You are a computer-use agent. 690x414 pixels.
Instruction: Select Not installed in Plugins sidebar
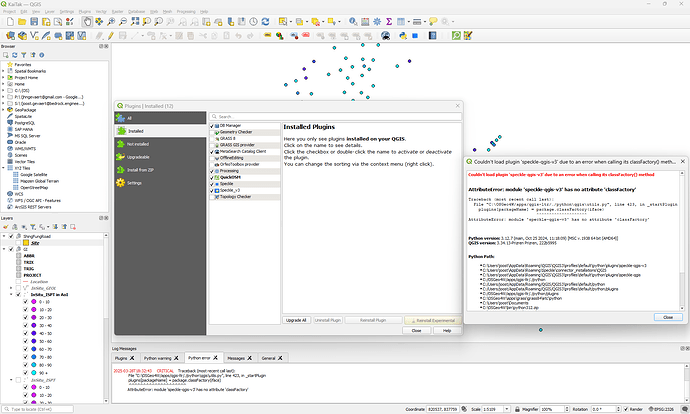point(160,144)
